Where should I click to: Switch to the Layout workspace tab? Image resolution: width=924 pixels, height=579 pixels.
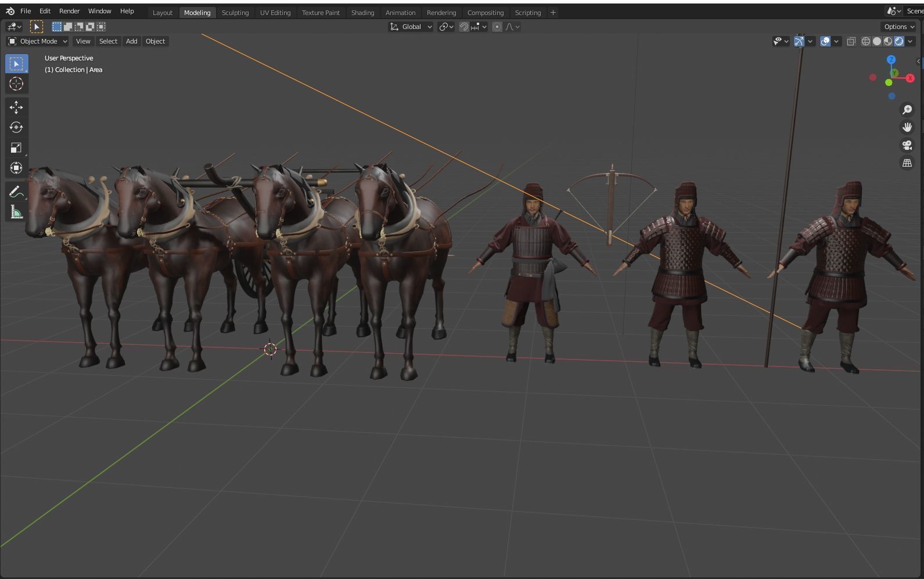tap(163, 13)
